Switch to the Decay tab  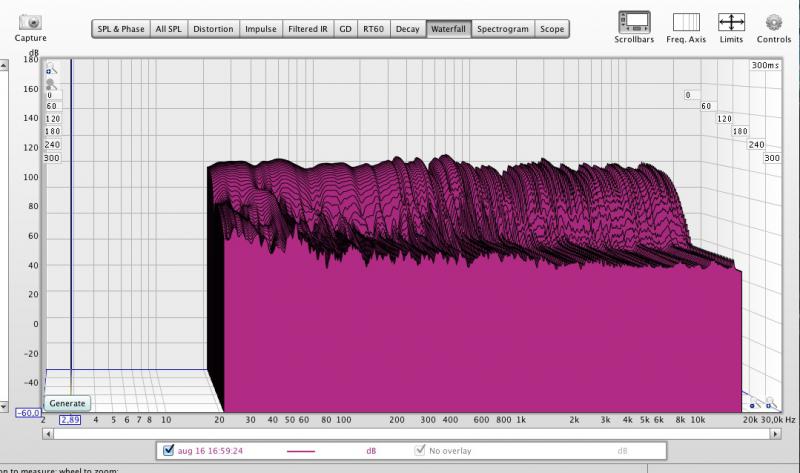tap(408, 29)
